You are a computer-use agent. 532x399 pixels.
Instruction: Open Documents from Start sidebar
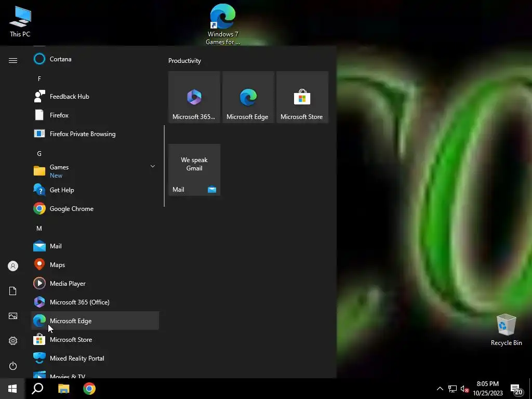pyautogui.click(x=13, y=291)
